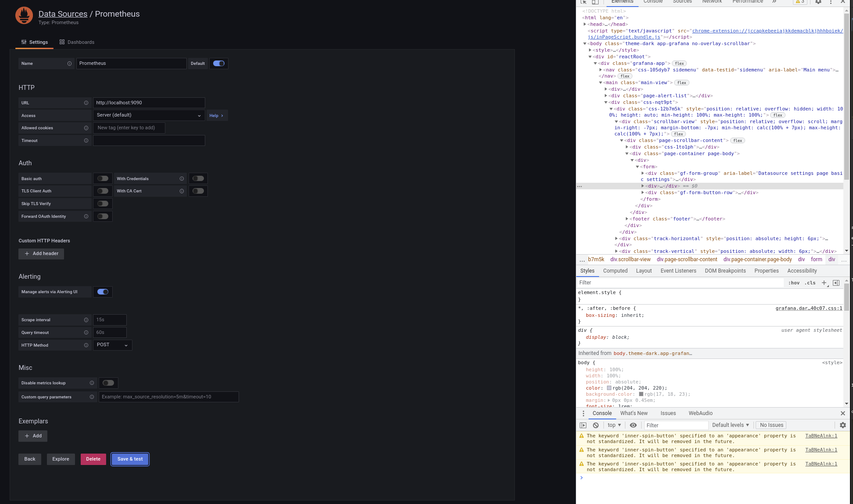Viewport: 853px width, 504px height.
Task: Open the Network panel in DevTools
Action: pos(712,2)
